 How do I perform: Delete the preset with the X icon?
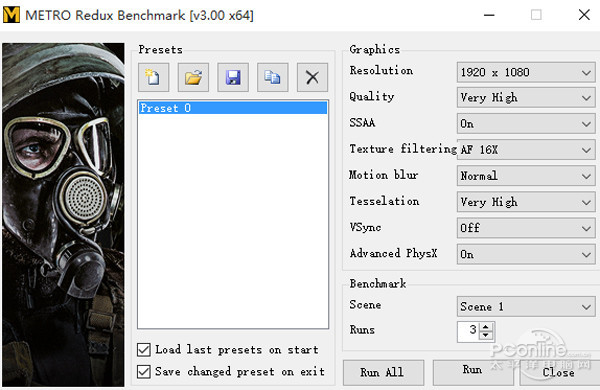(312, 77)
